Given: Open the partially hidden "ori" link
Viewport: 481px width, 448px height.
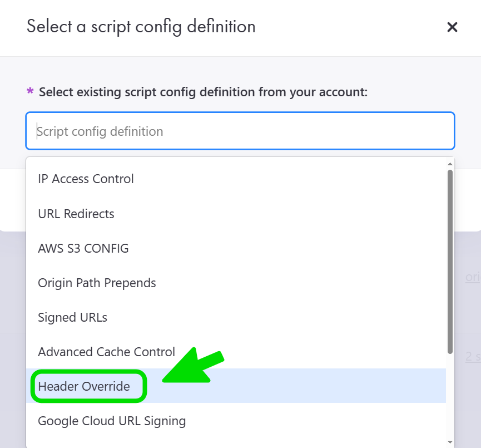Looking at the screenshot, I should pyautogui.click(x=473, y=277).
